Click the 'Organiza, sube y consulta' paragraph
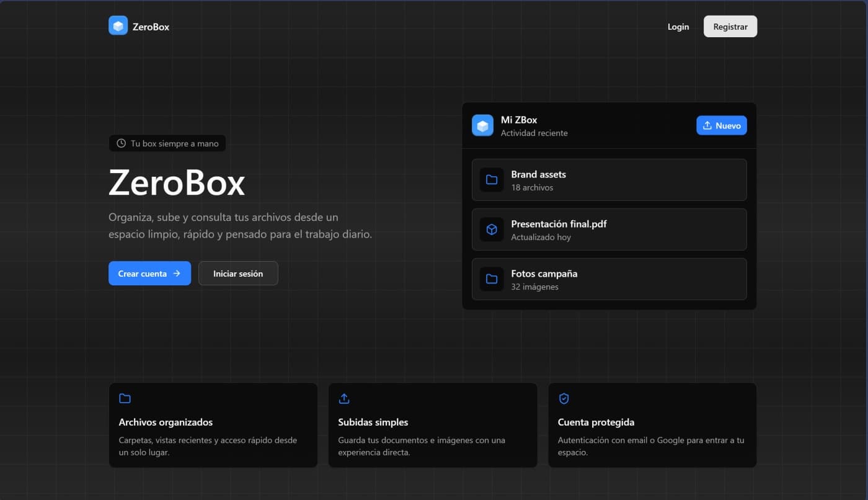The height and width of the screenshot is (500, 868). pos(240,226)
